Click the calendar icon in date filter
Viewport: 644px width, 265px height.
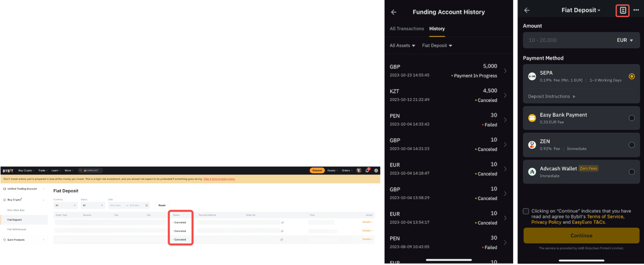pyautogui.click(x=147, y=206)
